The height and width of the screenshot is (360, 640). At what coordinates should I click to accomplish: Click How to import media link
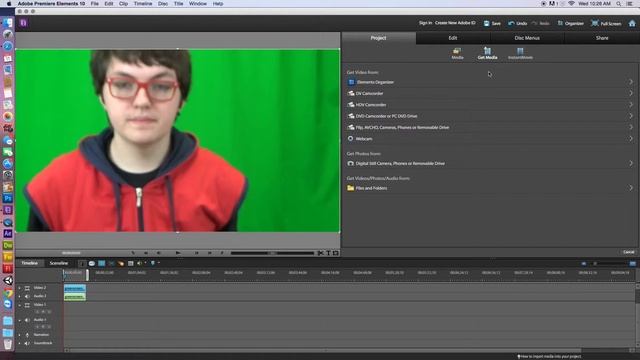tap(549, 356)
